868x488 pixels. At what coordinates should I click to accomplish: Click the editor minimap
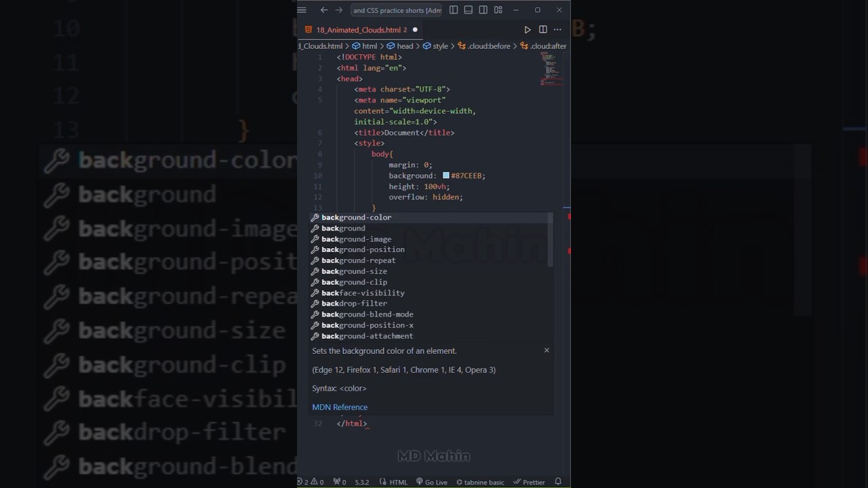click(x=551, y=68)
